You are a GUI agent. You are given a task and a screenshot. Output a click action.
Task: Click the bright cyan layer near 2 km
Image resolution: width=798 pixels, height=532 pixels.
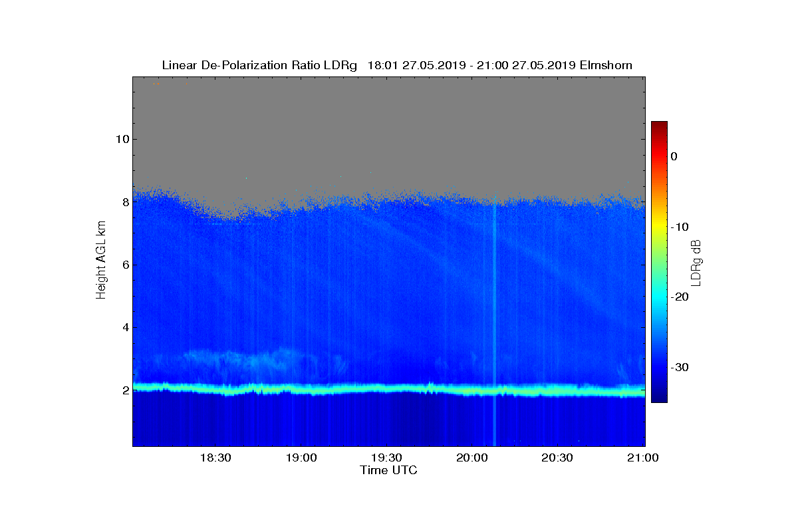(x=388, y=390)
